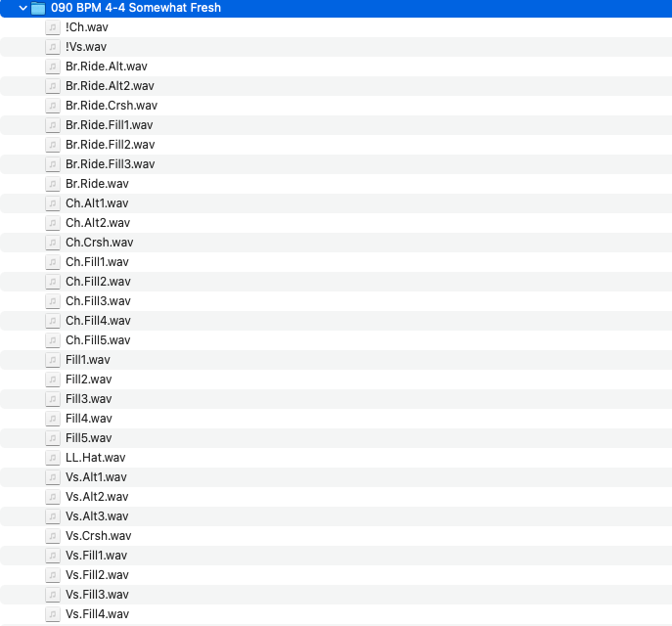The height and width of the screenshot is (626, 672).
Task: Click the blue folder icon in header row
Action: pos(38,8)
